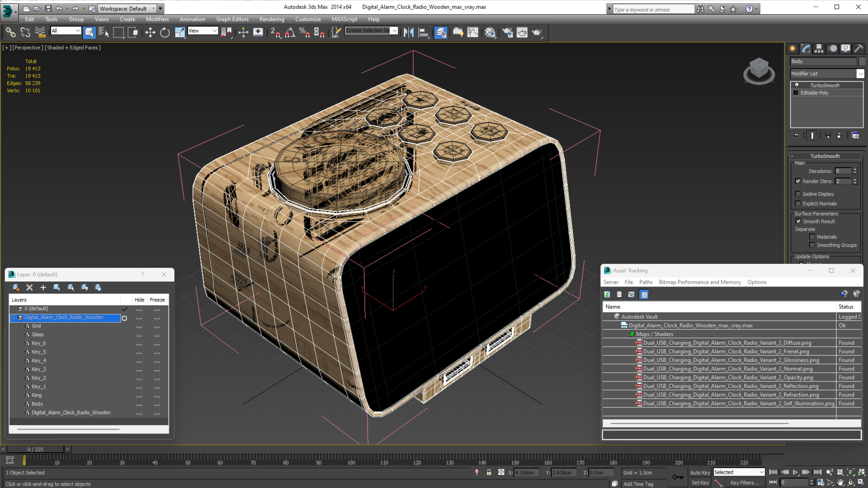Open the Rendering menu
This screenshot has height=488, width=868.
(x=272, y=19)
